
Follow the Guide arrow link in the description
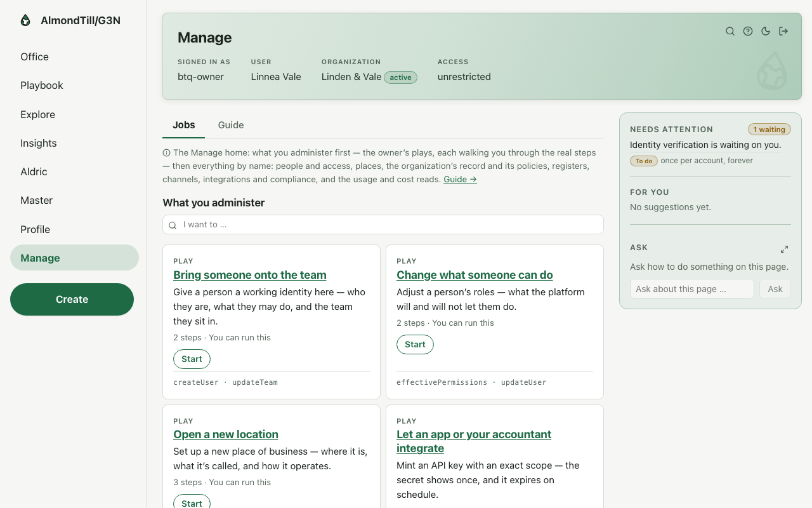pyautogui.click(x=460, y=179)
